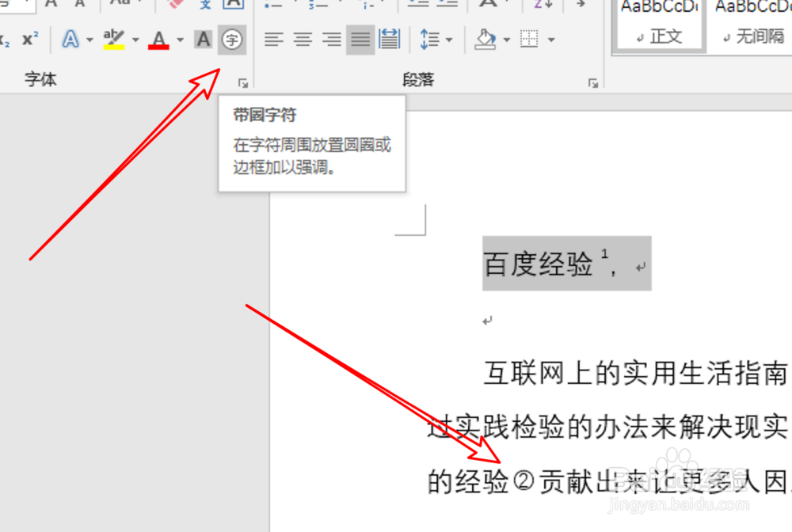Screen dimensions: 792x532
Task: Open the Font dialog launcher
Action: click(243, 82)
